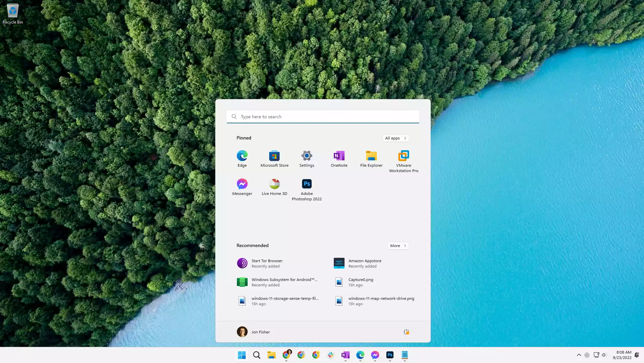Expand the All apps list
The width and height of the screenshot is (644, 363).
[396, 138]
